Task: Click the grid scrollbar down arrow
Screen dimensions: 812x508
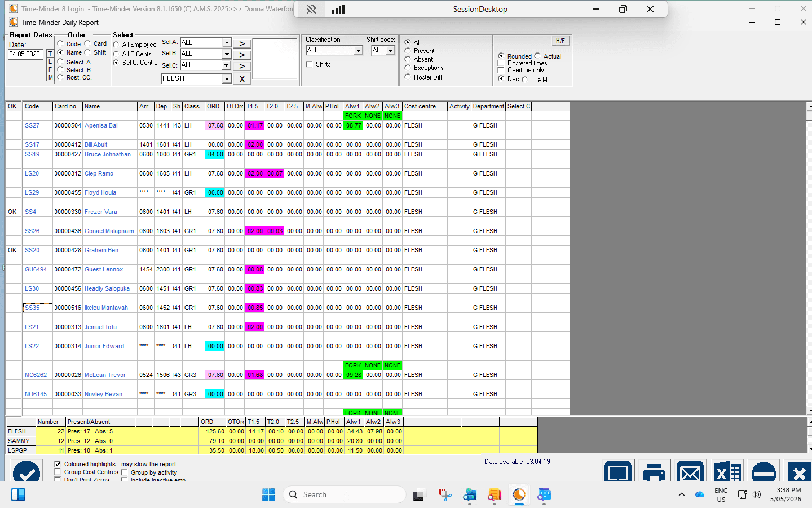Action: 810,411
